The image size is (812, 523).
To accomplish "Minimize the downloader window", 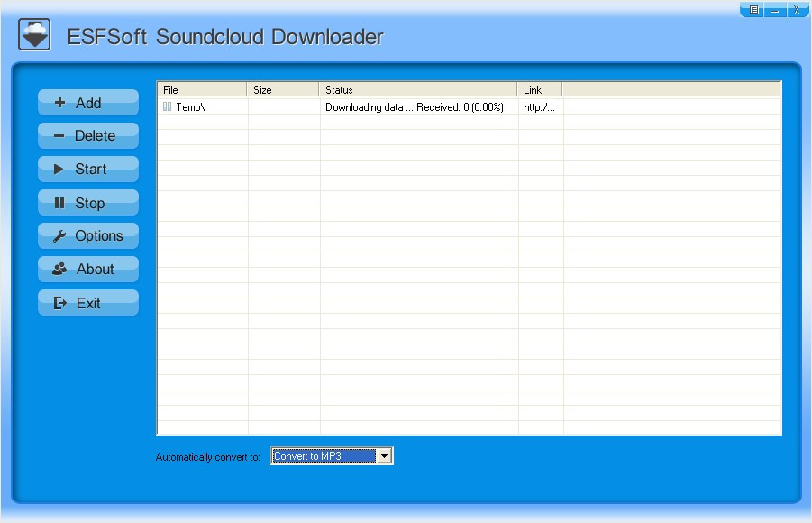I will (x=775, y=10).
